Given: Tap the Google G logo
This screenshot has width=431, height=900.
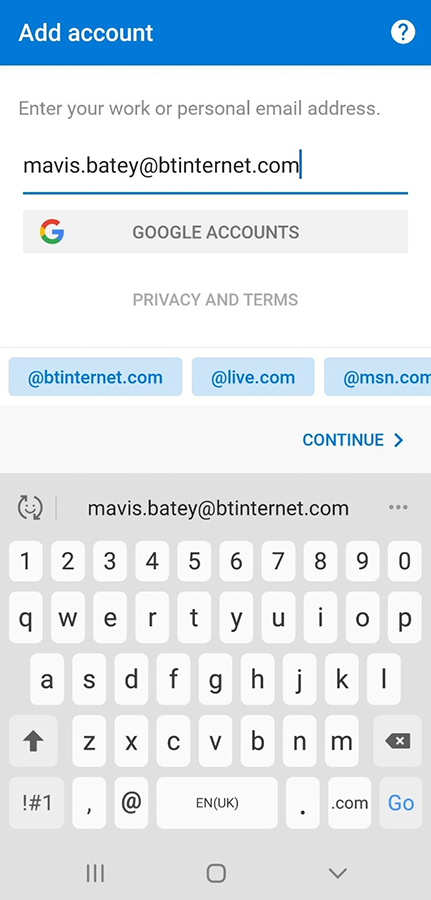Looking at the screenshot, I should coord(52,232).
